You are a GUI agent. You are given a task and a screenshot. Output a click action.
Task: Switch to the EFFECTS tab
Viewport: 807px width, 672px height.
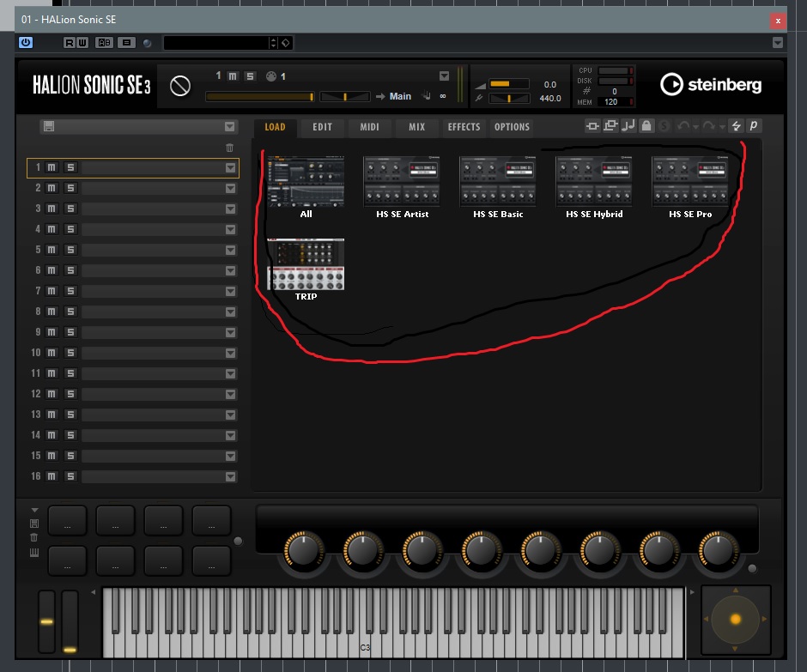[x=464, y=127]
